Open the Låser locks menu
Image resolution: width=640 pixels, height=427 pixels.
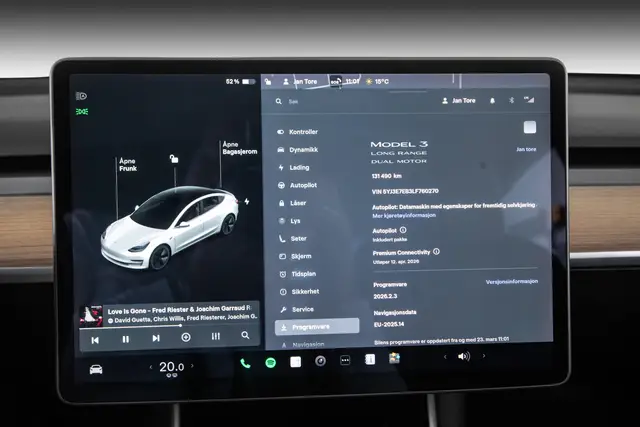tap(293, 203)
